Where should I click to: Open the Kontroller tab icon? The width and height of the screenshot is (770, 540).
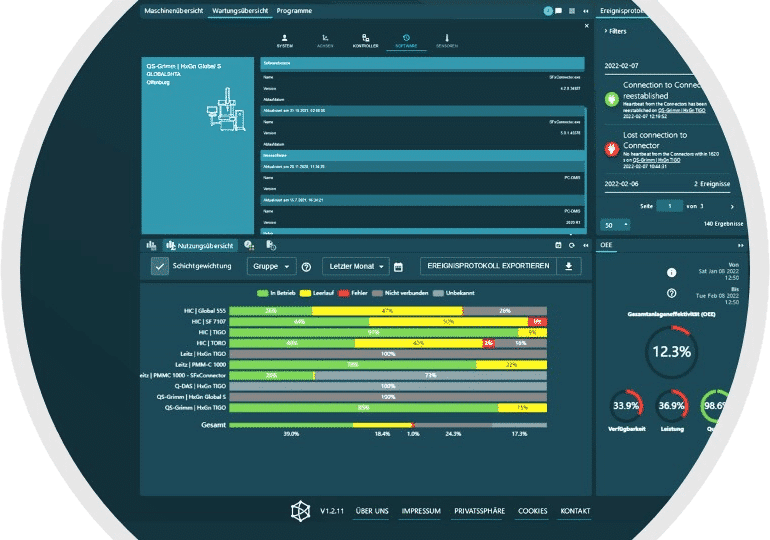click(x=365, y=41)
